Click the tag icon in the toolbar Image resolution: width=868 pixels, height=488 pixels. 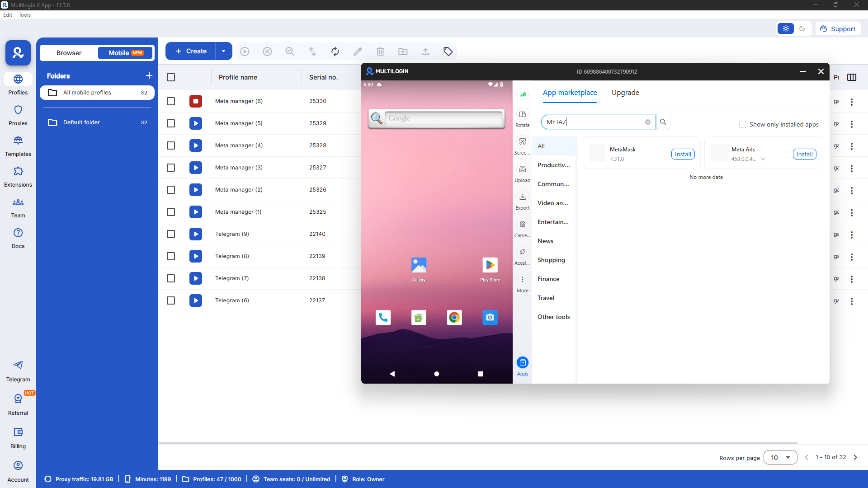click(x=448, y=52)
